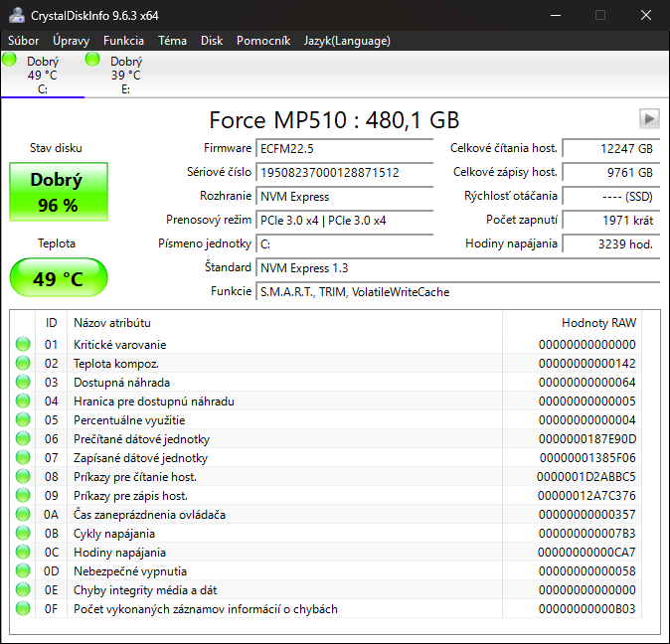Click status orb of Príkazy pre čítanie host.
670x644 pixels.
pyautogui.click(x=23, y=476)
